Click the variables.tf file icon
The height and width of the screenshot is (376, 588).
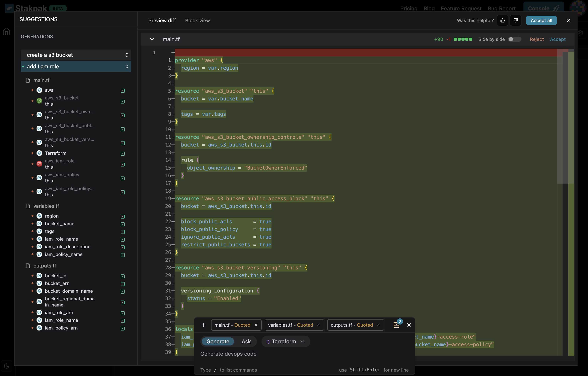click(x=28, y=206)
